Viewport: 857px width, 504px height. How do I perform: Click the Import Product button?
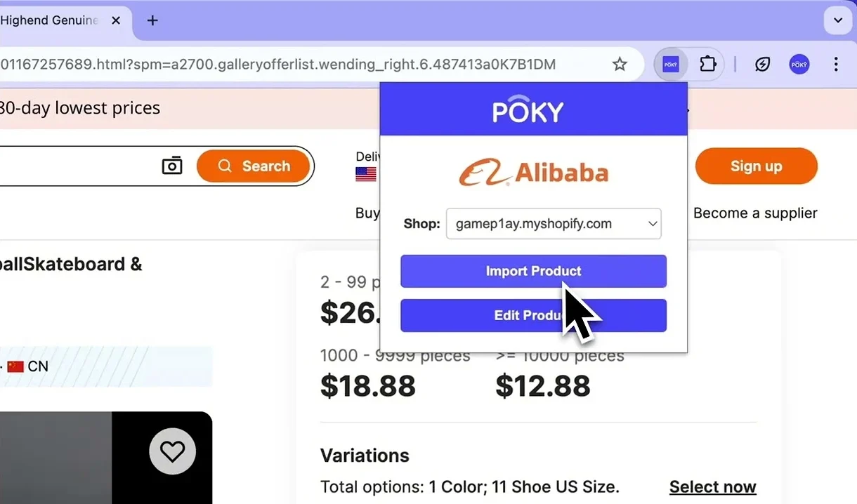pos(533,271)
